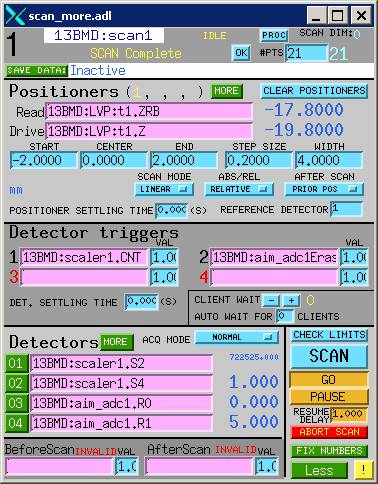The image size is (378, 484).
Task: Open the ABS/REL Relative dropdown
Action: (x=239, y=189)
